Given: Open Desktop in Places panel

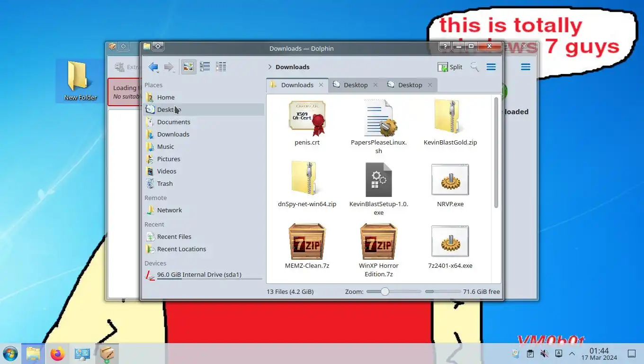Looking at the screenshot, I should point(204,109).
